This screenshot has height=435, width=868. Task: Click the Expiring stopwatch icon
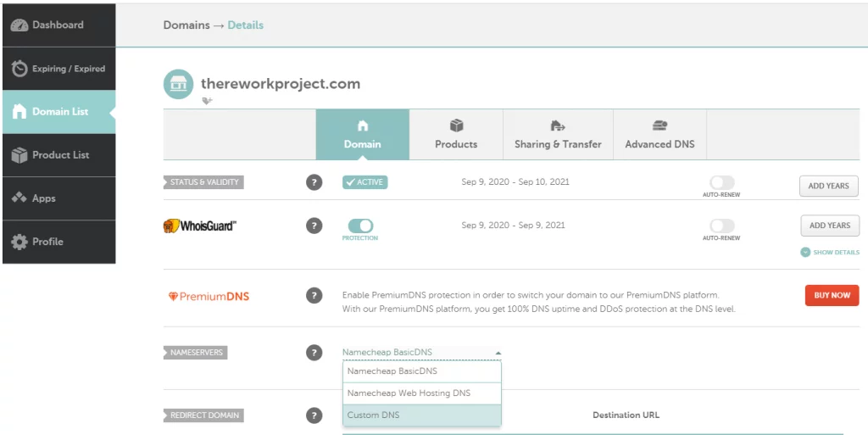coord(19,68)
